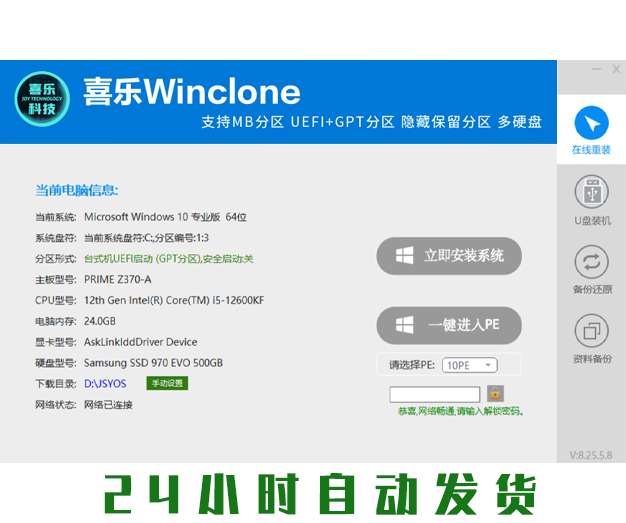Click the 一键进入PE button

449,325
